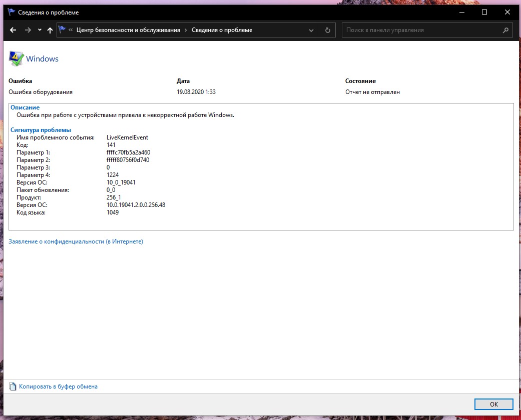Click Копировать в буфер обмена link
The image size is (521, 420).
tap(58, 386)
